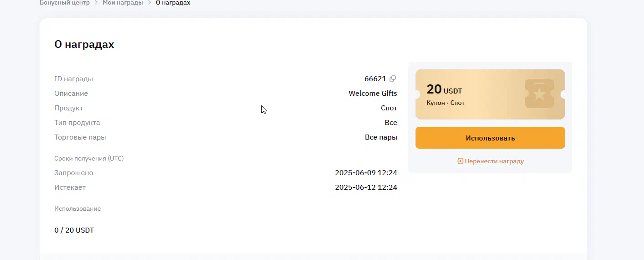This screenshot has width=644, height=260.
Task: Open the Мои награды breadcrumb
Action: click(x=123, y=3)
